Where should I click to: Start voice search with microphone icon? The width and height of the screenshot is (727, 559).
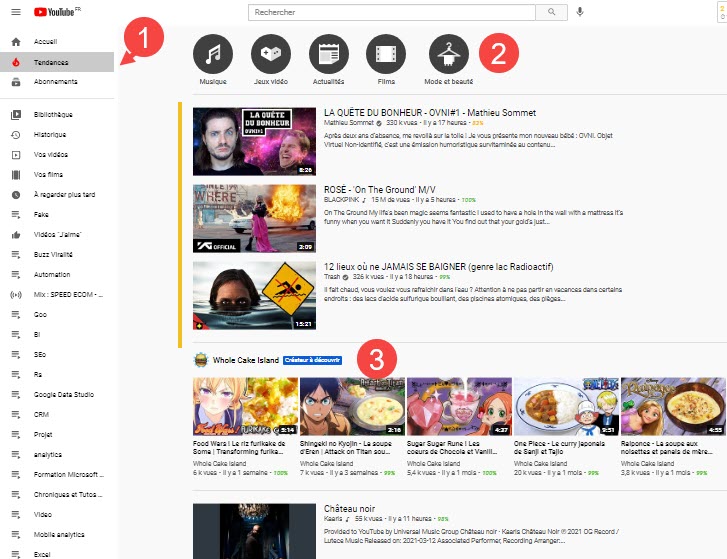[580, 12]
